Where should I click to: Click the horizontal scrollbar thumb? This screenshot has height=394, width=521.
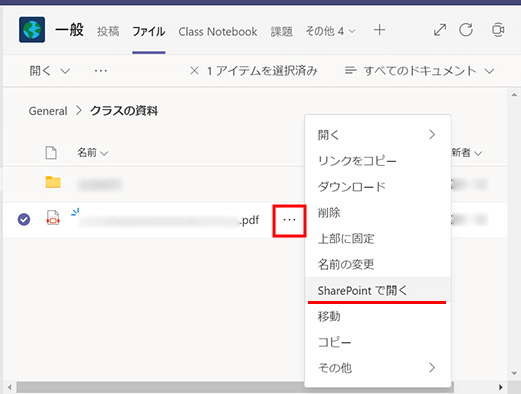pos(235,387)
